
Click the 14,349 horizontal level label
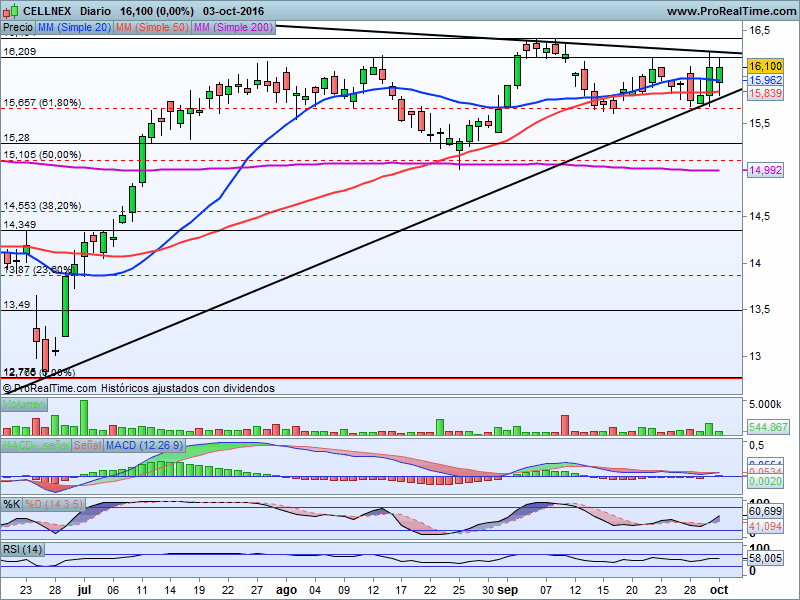(19, 224)
